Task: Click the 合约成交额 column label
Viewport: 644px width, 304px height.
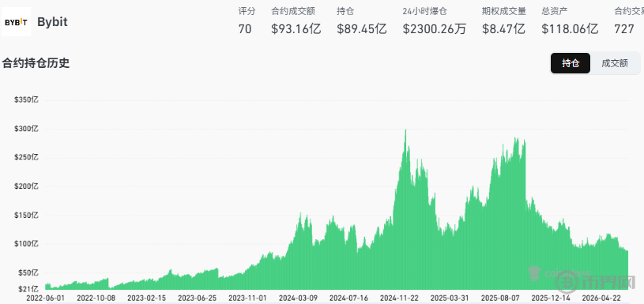Action: pyautogui.click(x=293, y=12)
